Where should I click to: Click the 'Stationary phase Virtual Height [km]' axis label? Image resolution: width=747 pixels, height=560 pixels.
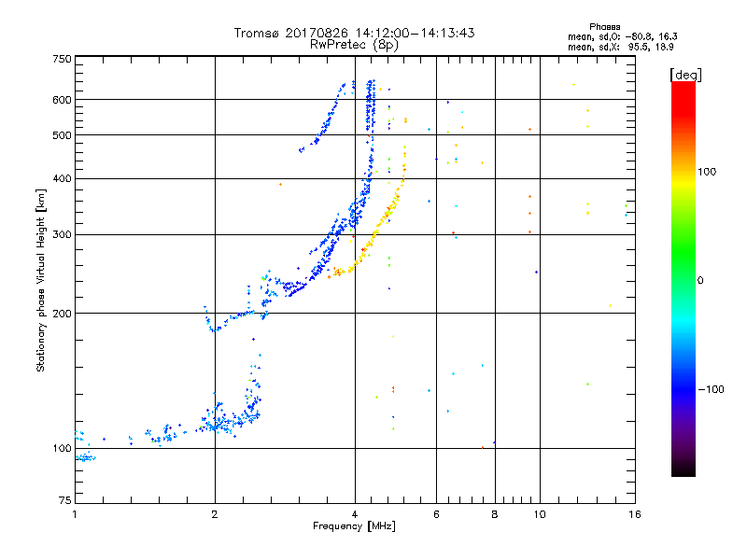(40, 280)
